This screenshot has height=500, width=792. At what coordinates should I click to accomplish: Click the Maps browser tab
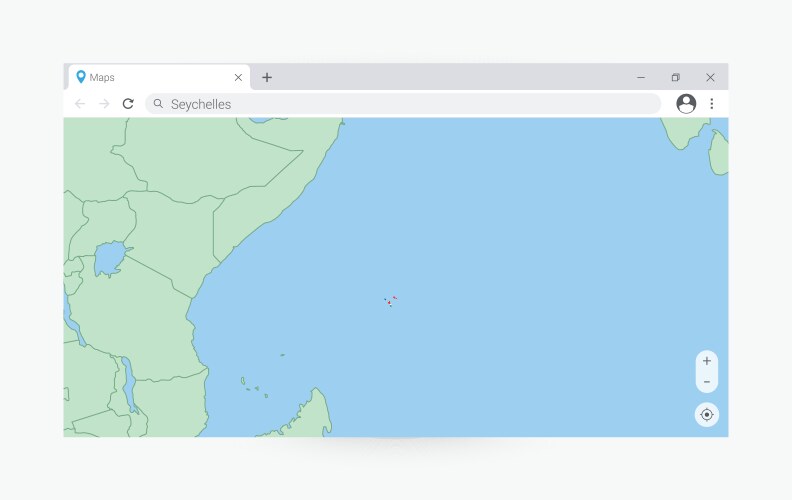click(150, 78)
